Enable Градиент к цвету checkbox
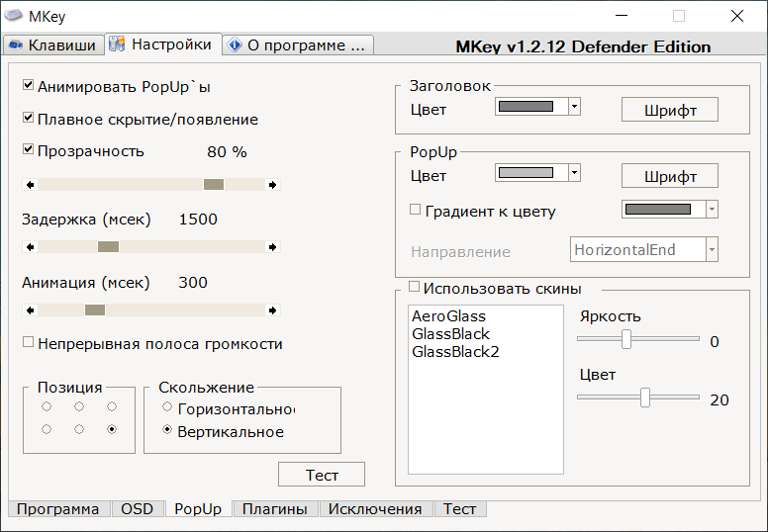 (415, 210)
